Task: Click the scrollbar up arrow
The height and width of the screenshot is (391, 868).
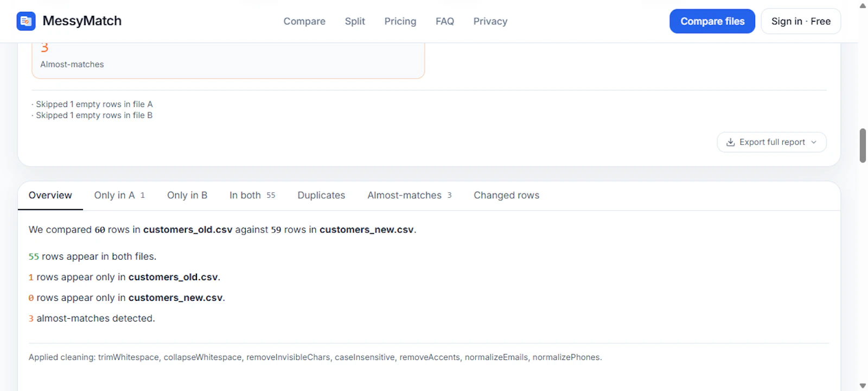Action: [x=863, y=5]
